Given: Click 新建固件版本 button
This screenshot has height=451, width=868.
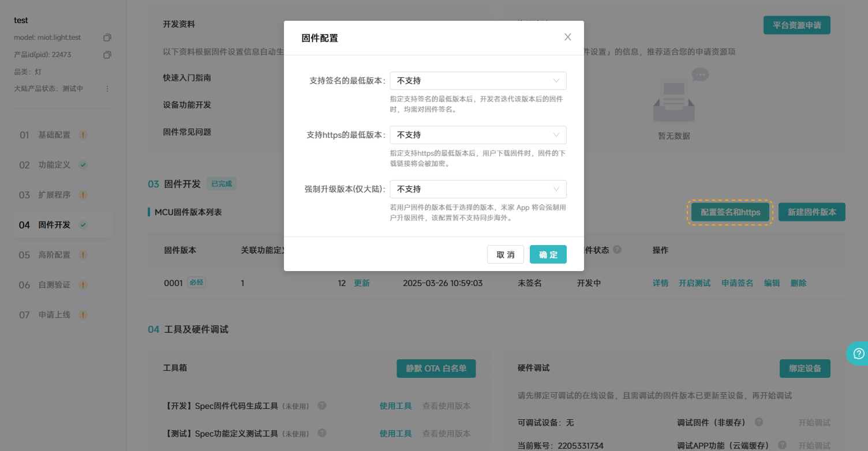Looking at the screenshot, I should coord(811,212).
